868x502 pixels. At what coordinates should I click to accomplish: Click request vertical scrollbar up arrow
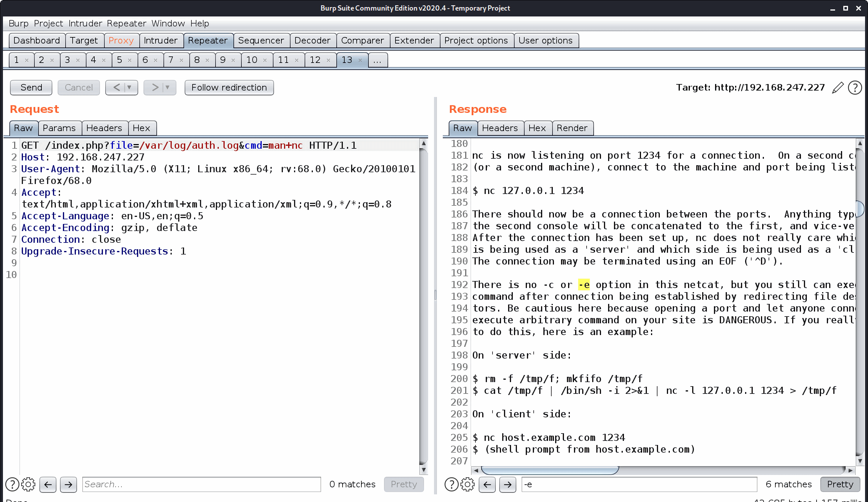424,143
